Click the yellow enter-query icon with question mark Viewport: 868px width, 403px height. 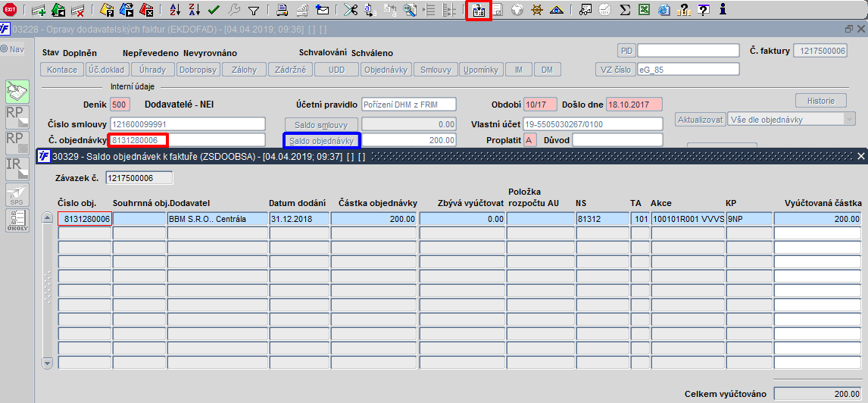(x=108, y=9)
